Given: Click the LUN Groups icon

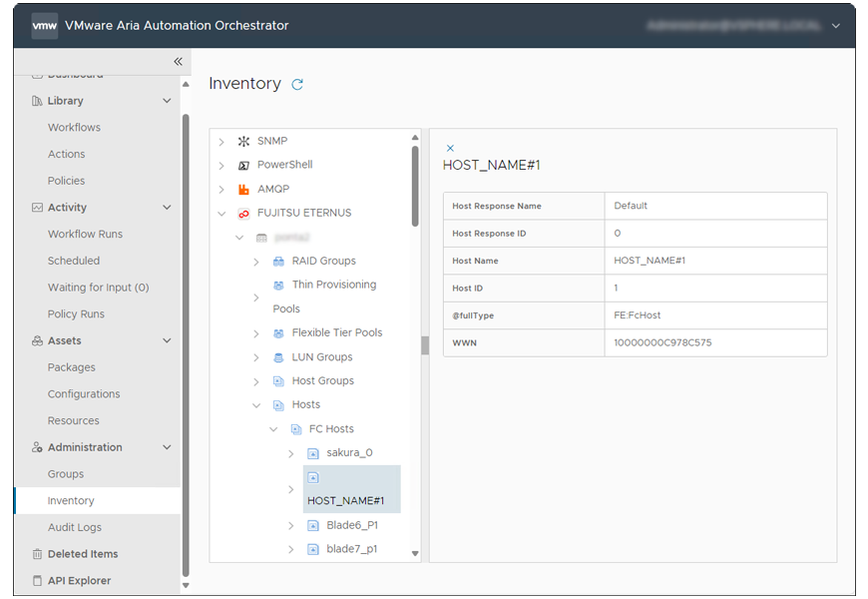Looking at the screenshot, I should tap(278, 357).
